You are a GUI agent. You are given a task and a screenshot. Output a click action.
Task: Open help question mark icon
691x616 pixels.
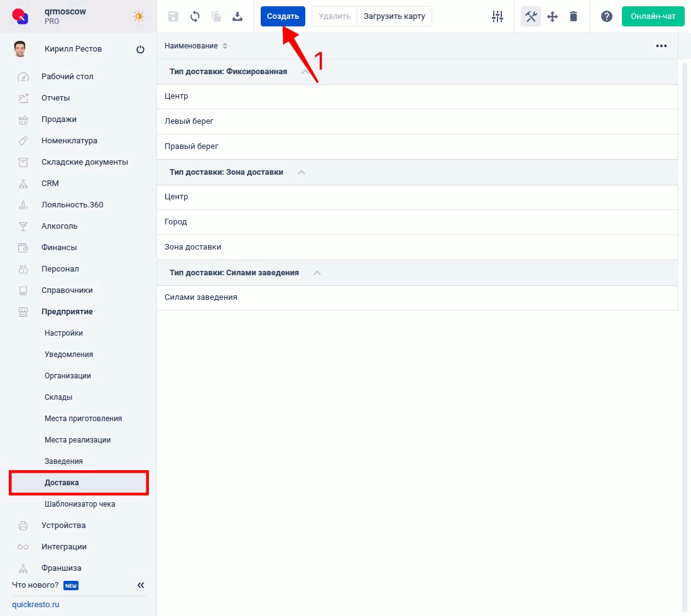[x=607, y=16]
